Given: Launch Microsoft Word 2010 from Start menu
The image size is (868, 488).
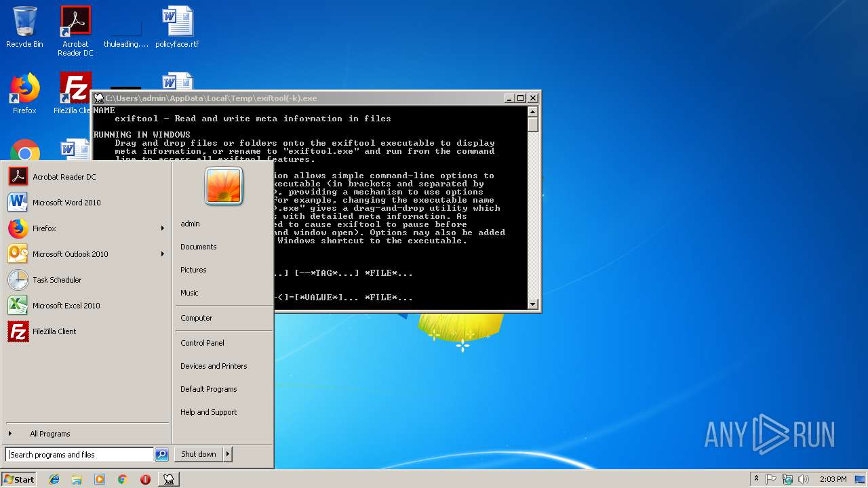Looking at the screenshot, I should [x=85, y=203].
